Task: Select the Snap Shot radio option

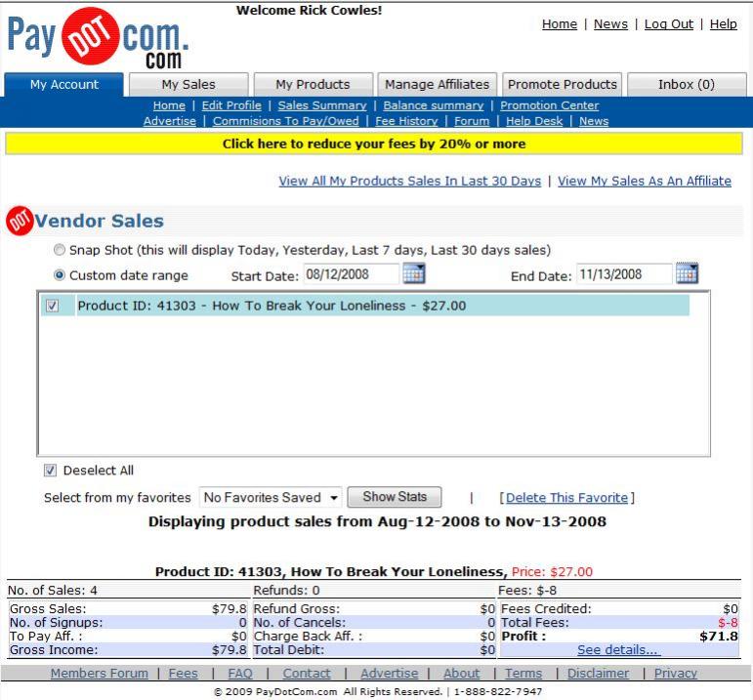Action: pyautogui.click(x=59, y=250)
